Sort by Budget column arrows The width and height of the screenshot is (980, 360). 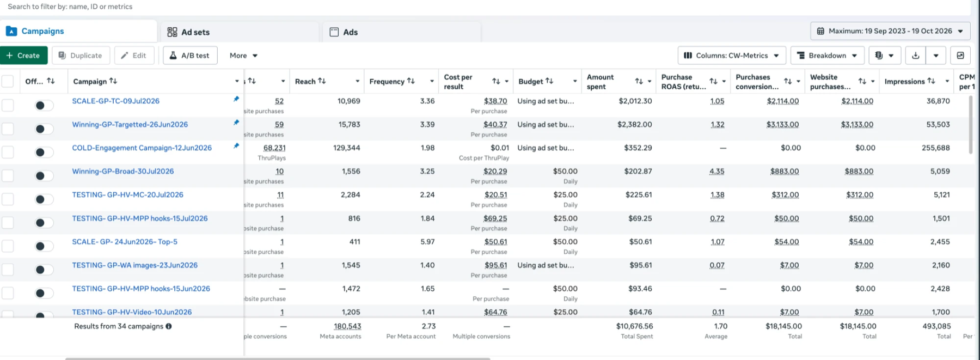(x=549, y=81)
